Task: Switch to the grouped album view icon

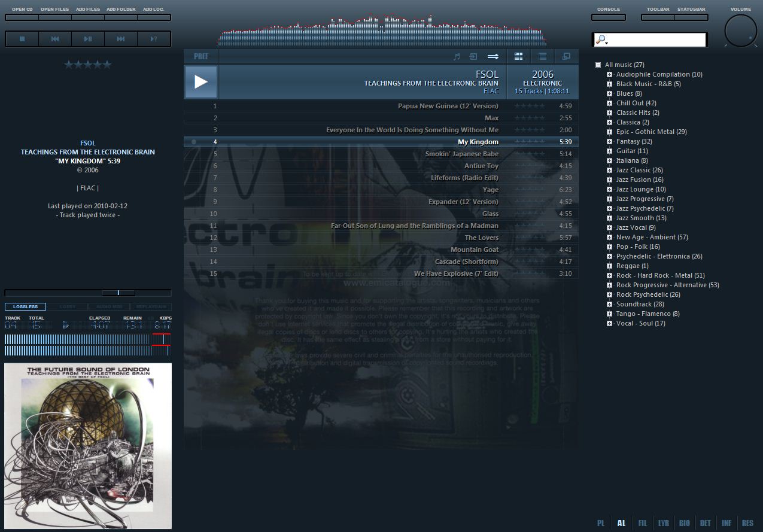Action: (519, 56)
